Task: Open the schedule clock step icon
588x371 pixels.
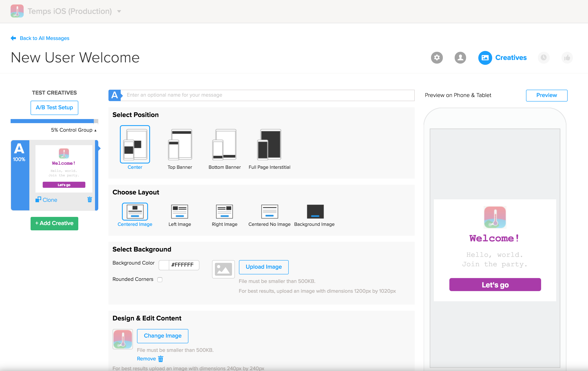Action: [543, 58]
